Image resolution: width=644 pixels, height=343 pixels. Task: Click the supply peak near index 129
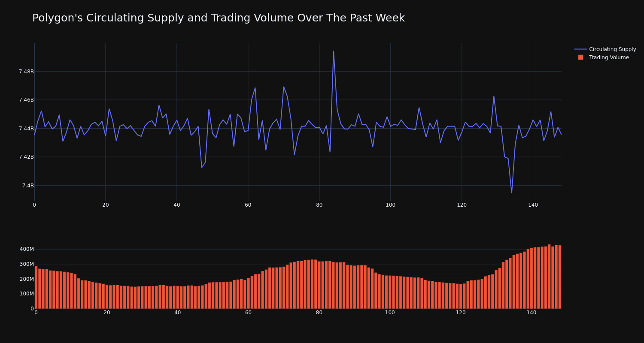pyautogui.click(x=494, y=96)
